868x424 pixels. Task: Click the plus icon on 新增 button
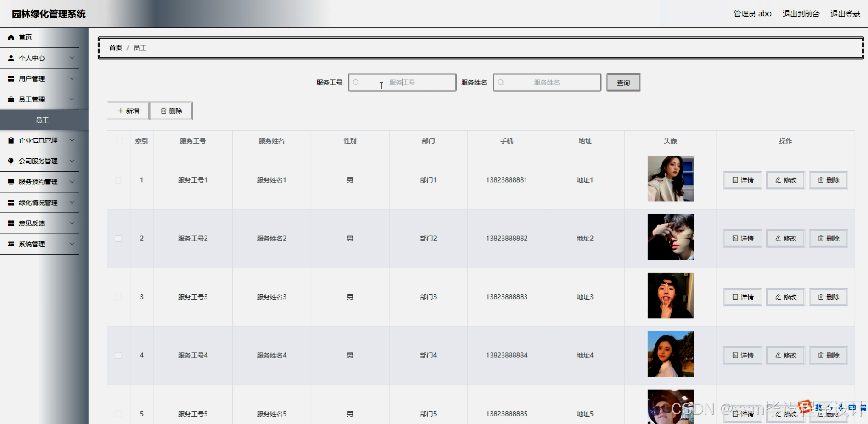[x=121, y=111]
